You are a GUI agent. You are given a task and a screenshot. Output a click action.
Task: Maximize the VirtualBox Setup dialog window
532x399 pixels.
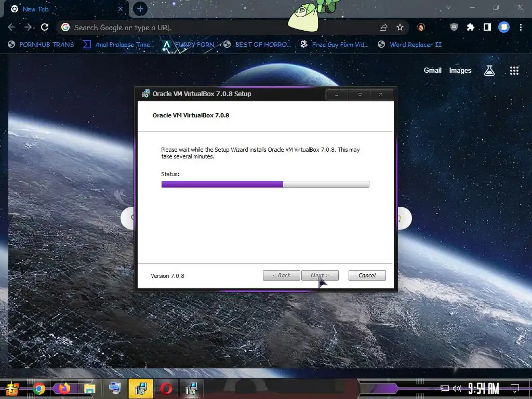[x=360, y=95]
